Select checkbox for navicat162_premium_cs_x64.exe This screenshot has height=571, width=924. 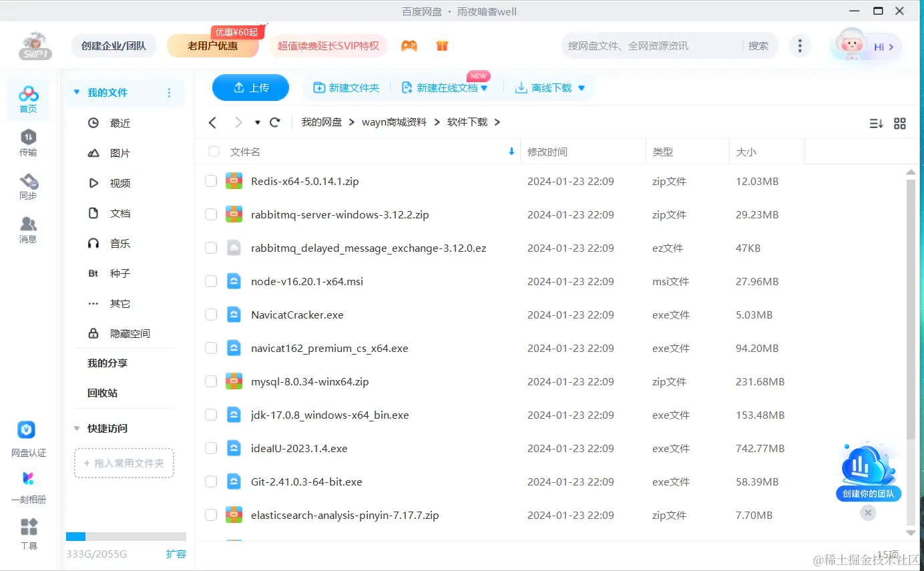point(211,348)
